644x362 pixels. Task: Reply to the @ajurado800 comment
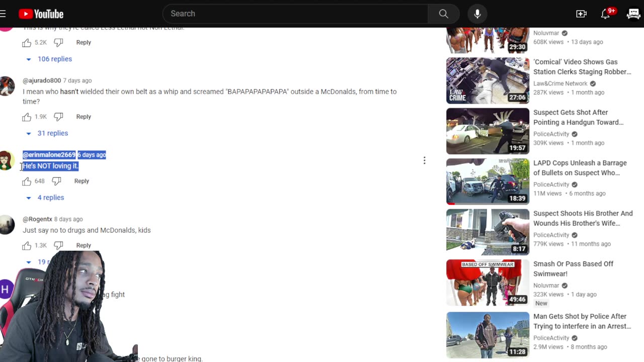pyautogui.click(x=84, y=117)
